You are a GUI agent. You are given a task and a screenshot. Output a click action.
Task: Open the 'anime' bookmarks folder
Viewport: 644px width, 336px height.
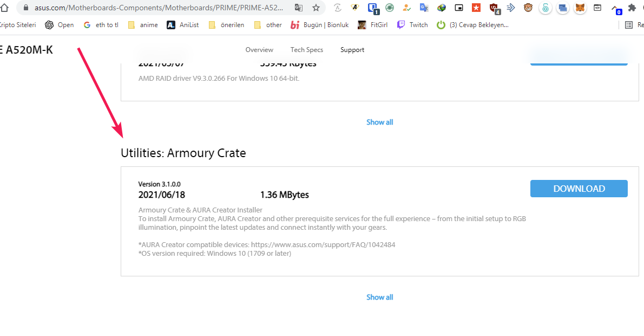[x=143, y=25]
